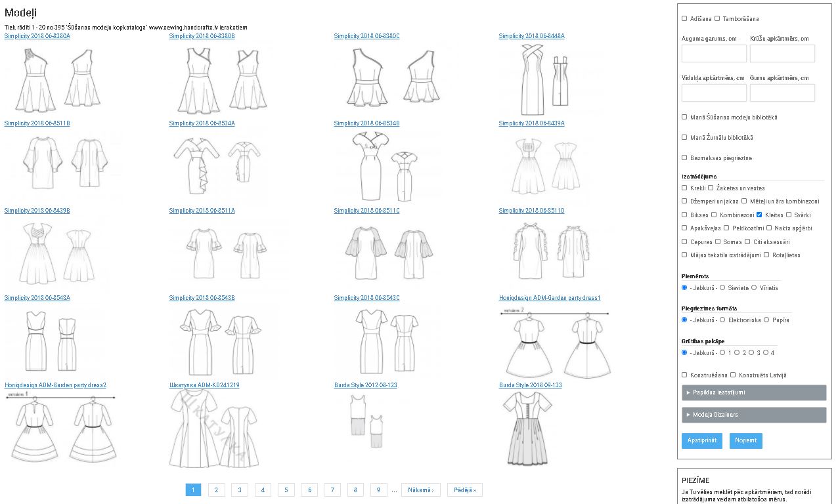Viewport: 838px width, 504px height.
Task: Tick the Adīšana checkbox
Action: pos(685,19)
